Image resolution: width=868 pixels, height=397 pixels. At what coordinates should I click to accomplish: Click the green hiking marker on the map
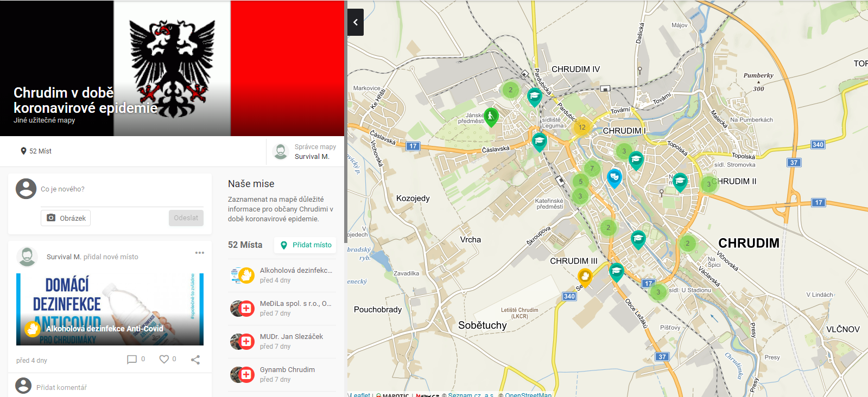click(x=491, y=116)
